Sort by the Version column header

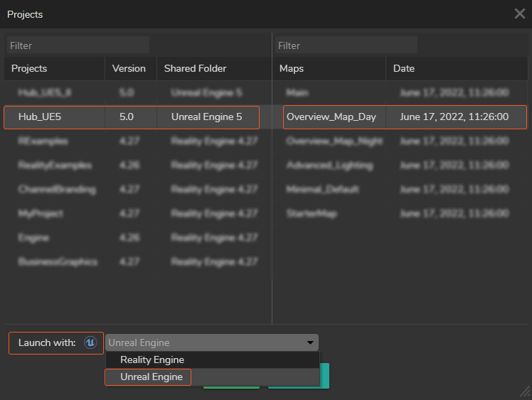129,69
